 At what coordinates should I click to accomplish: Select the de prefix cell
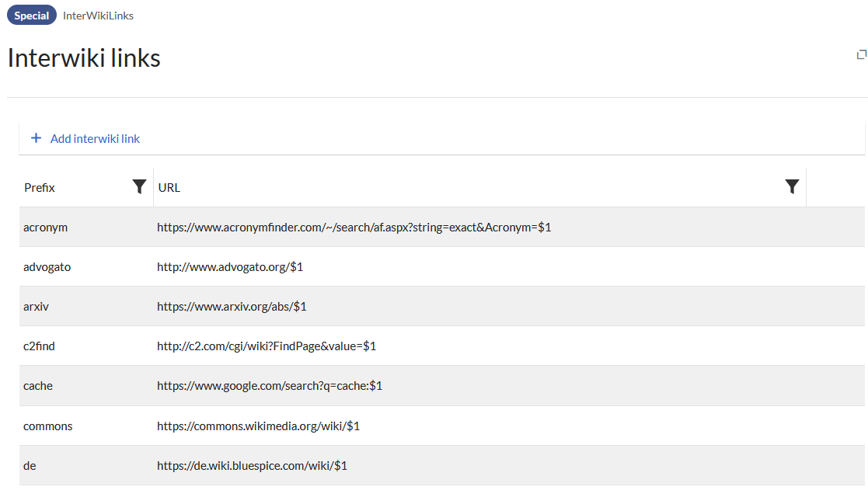click(30, 465)
